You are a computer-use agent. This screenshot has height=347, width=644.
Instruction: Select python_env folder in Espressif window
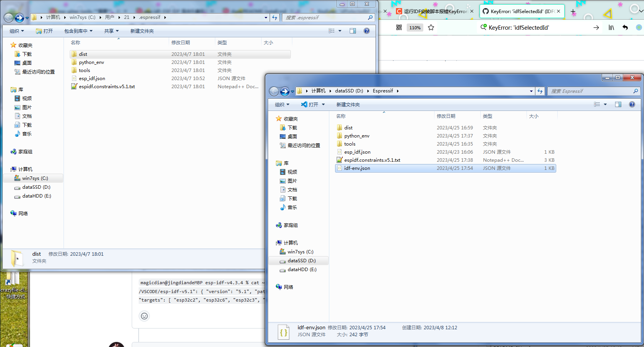click(446, 136)
